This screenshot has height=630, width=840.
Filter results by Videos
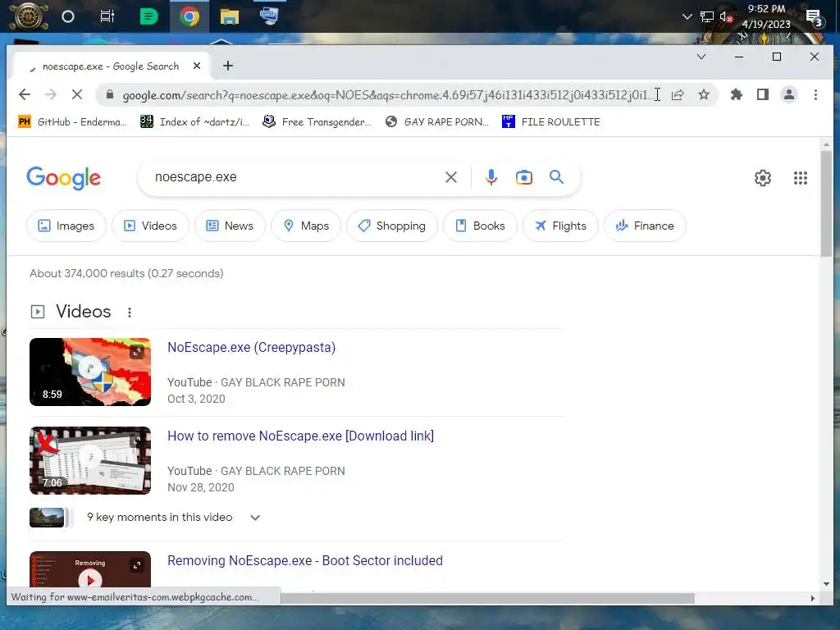pyautogui.click(x=151, y=226)
